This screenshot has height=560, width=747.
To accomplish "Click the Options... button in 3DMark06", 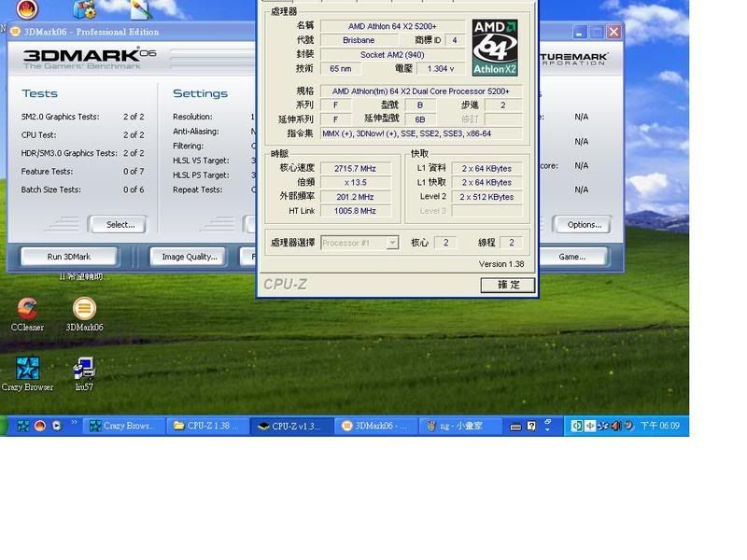I will click(584, 224).
